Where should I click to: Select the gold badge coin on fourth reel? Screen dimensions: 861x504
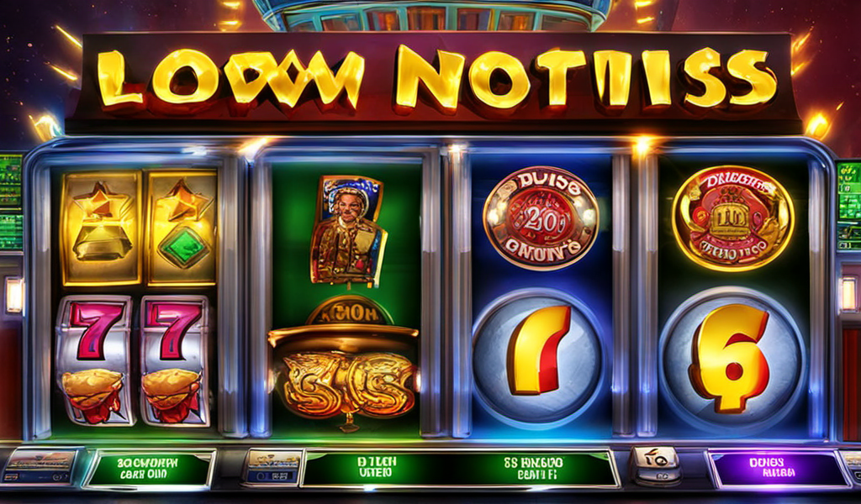[733, 218]
